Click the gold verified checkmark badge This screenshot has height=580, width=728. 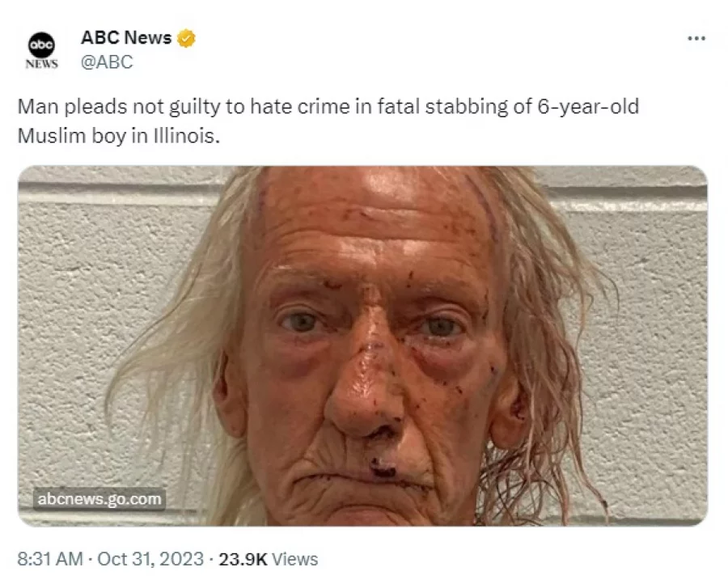click(x=186, y=38)
